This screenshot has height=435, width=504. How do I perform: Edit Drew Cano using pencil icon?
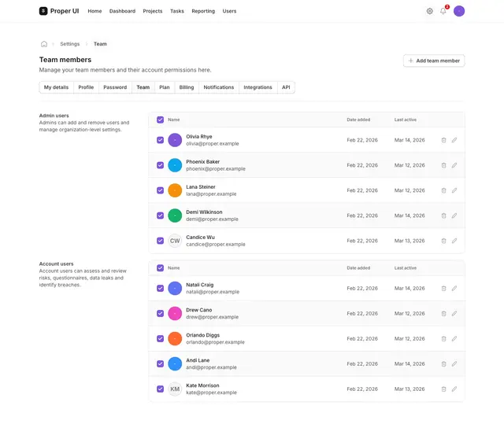(x=454, y=313)
